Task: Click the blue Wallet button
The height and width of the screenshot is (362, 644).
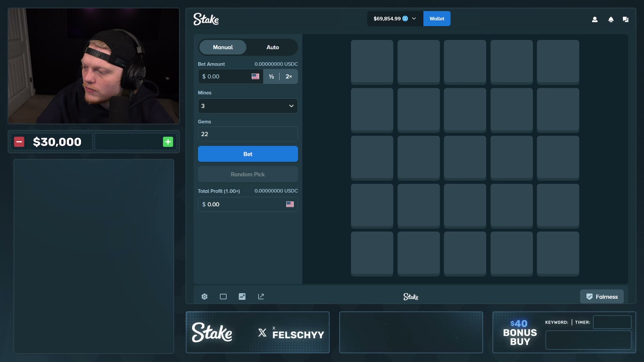Action: pyautogui.click(x=437, y=19)
